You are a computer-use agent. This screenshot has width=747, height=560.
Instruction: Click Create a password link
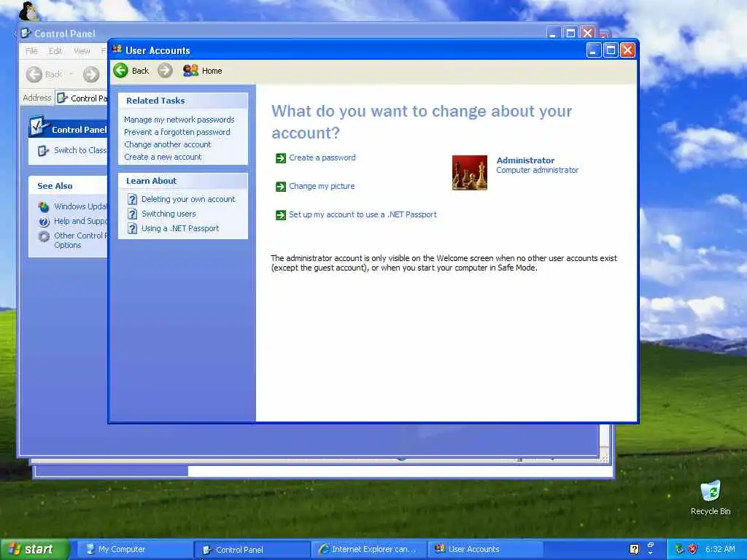pos(322,157)
